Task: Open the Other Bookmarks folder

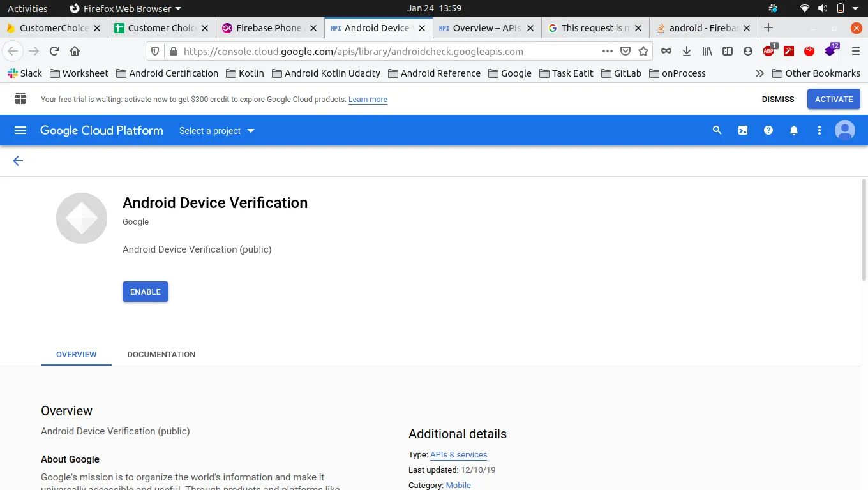Action: 816,73
